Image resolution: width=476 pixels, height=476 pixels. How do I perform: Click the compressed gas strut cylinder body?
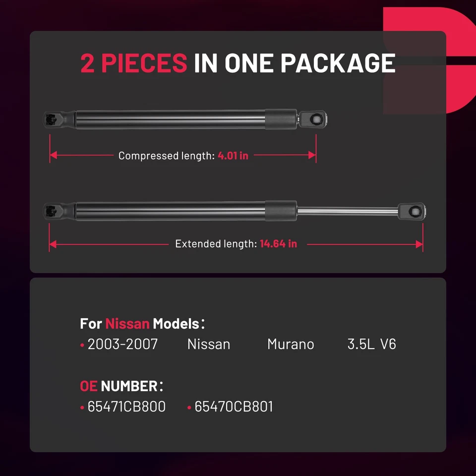[x=186, y=119]
